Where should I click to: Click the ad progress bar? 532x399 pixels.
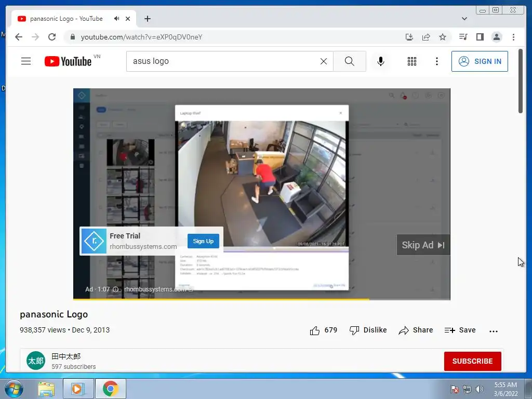(262, 299)
